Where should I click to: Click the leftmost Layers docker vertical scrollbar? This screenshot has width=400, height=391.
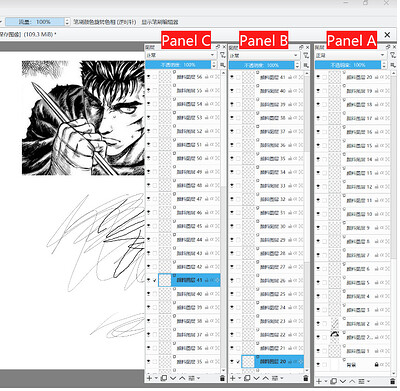[223, 223]
